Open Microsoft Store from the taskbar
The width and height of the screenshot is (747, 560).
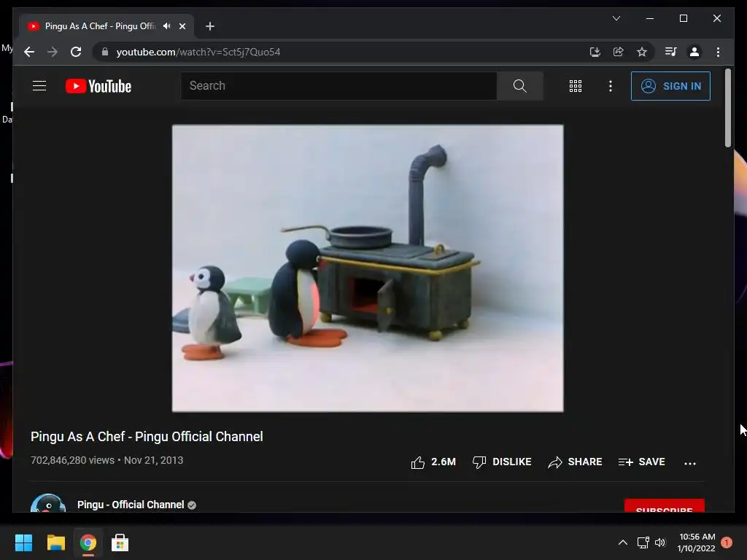click(120, 542)
